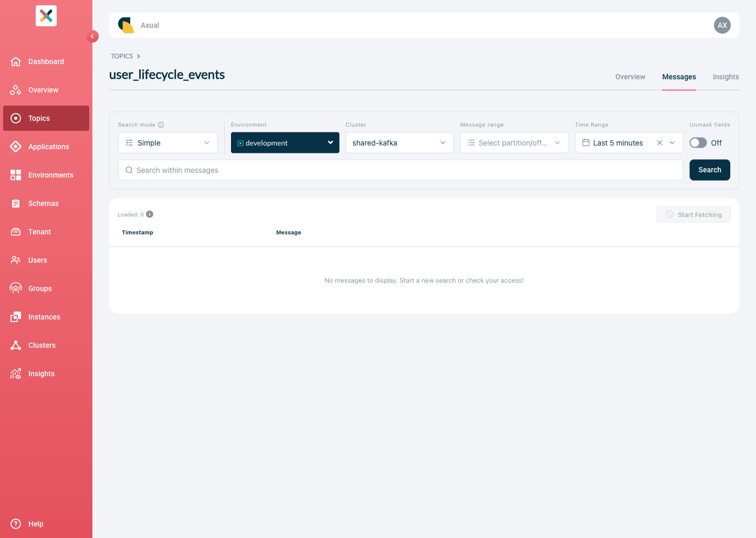This screenshot has height=538, width=756.
Task: Click the Axual X logo in sidebar
Action: pos(46,16)
